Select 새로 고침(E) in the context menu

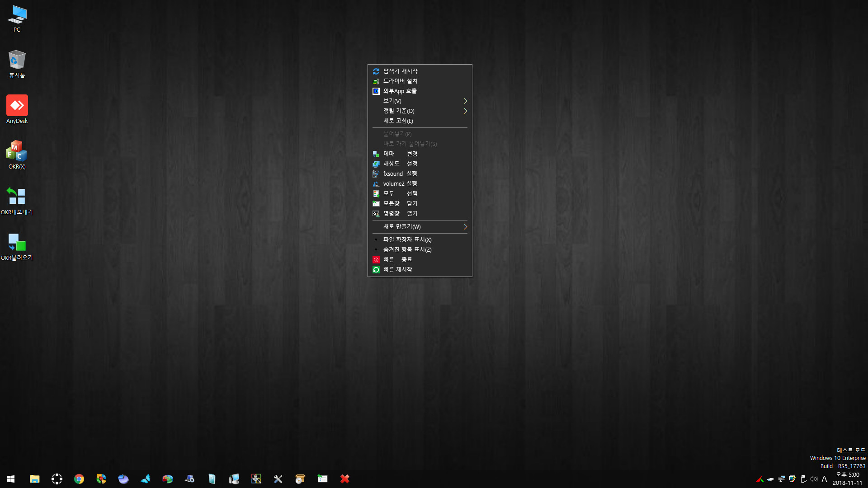coord(420,121)
